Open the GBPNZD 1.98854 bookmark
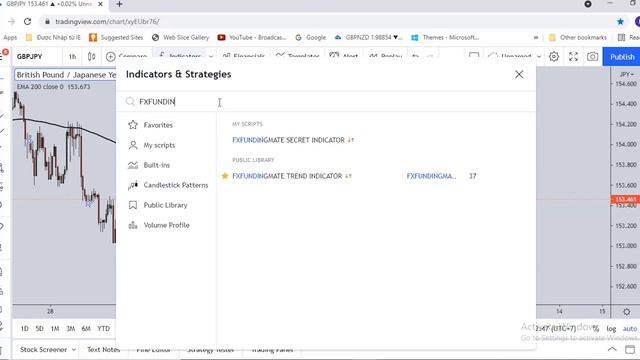The width and height of the screenshot is (640, 360). (x=369, y=38)
